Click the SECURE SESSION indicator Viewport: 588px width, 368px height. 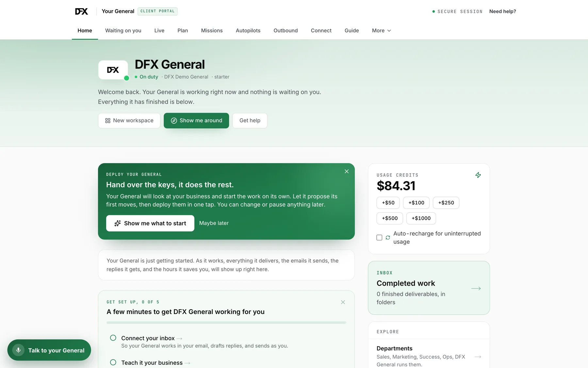point(457,11)
